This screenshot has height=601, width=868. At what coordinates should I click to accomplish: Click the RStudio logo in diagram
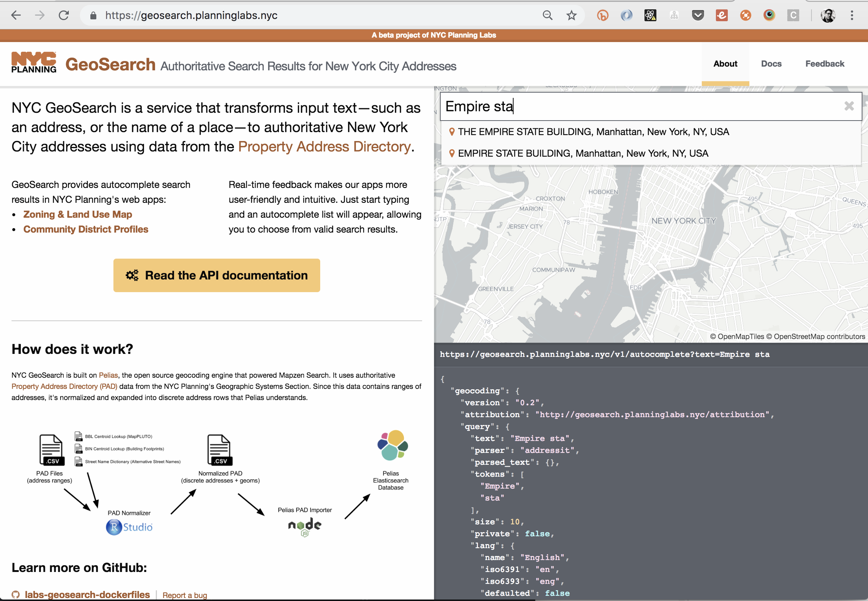pos(129,527)
